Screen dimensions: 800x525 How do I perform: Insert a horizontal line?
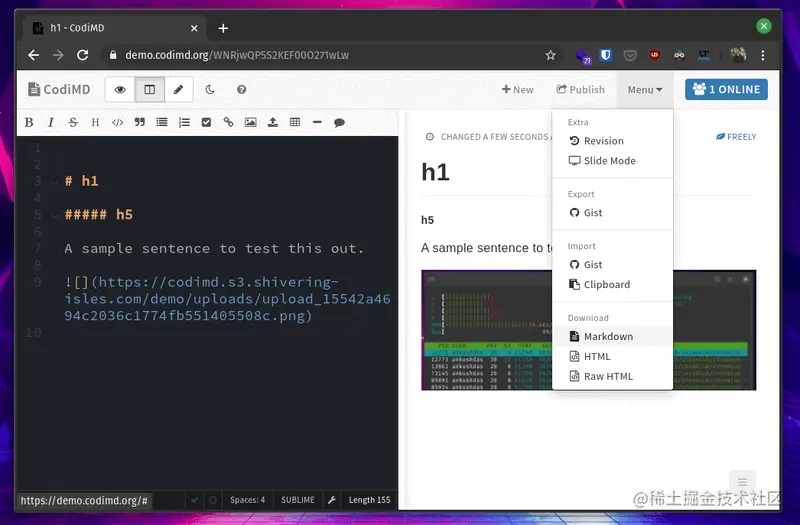pyautogui.click(x=317, y=122)
